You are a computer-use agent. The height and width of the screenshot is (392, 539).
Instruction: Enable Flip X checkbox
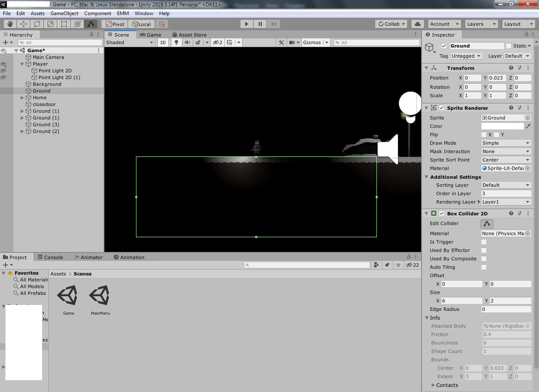pyautogui.click(x=484, y=135)
